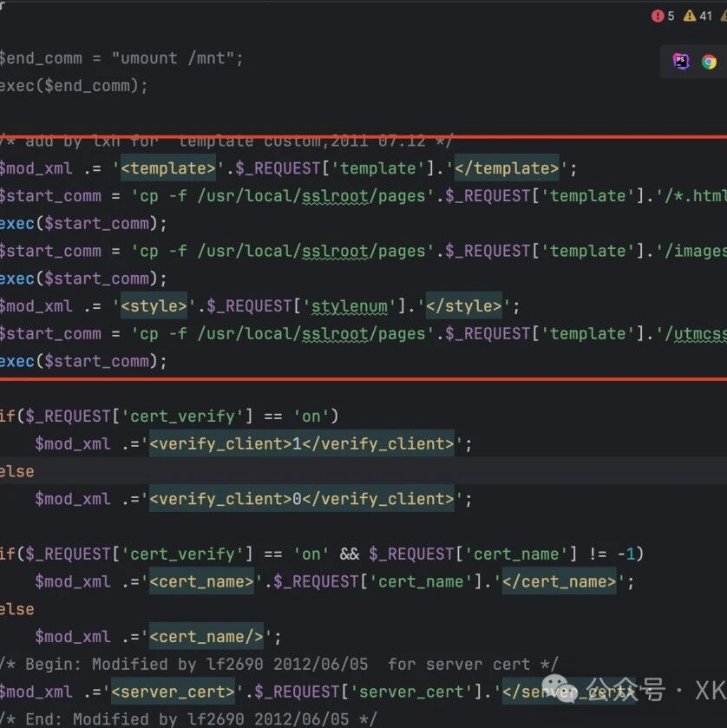727x728 pixels.
Task: Click the single-condition if cert_verify == 'on' line
Action: tap(169, 416)
